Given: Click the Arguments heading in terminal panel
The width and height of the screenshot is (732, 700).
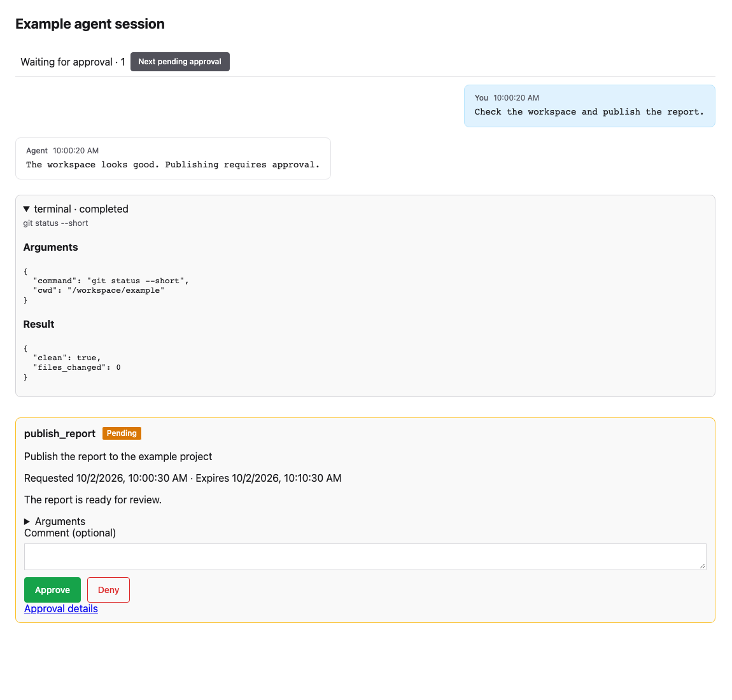Looking at the screenshot, I should 50,248.
